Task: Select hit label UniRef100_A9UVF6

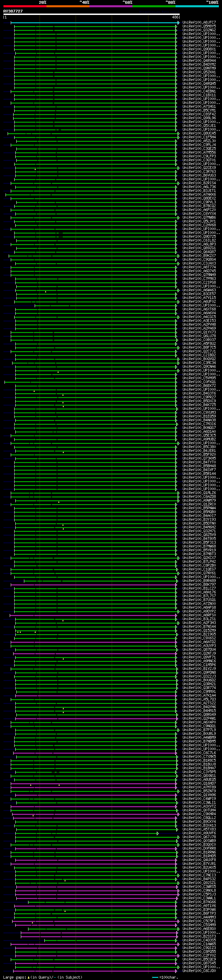Action: 199,833
